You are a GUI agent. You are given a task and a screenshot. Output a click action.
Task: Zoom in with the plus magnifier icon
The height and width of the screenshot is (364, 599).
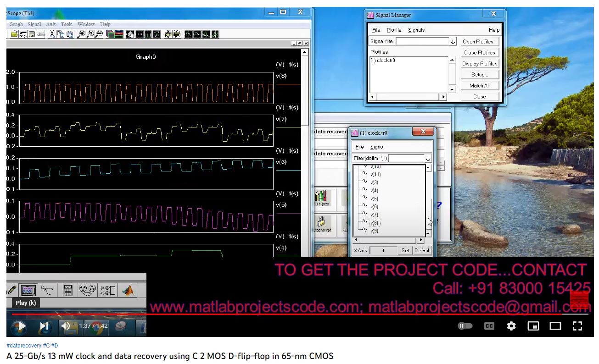click(x=81, y=34)
